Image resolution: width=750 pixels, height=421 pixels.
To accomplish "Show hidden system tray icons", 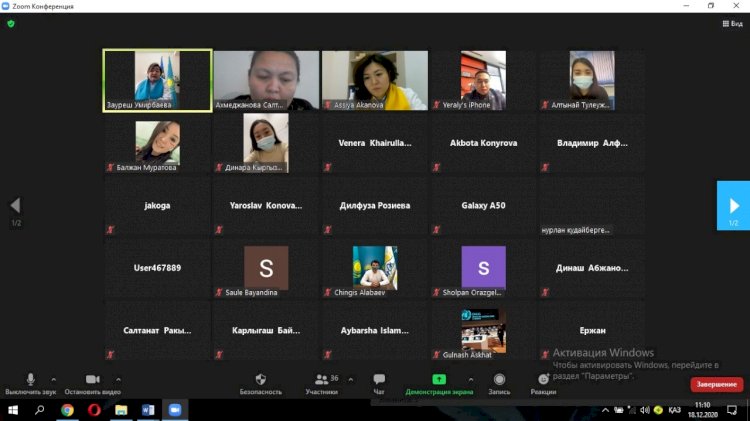I will 605,410.
